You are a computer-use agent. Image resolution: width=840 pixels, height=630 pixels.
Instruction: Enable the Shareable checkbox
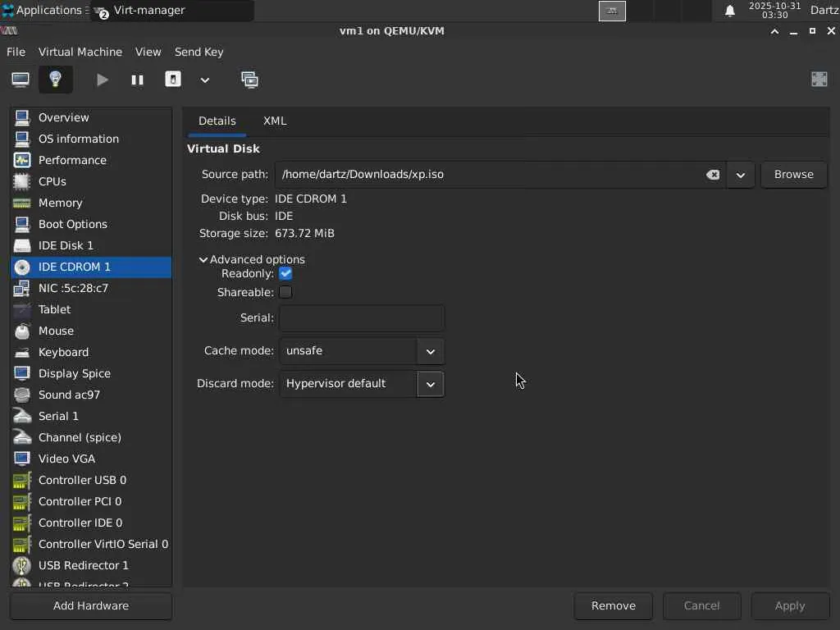click(x=285, y=292)
